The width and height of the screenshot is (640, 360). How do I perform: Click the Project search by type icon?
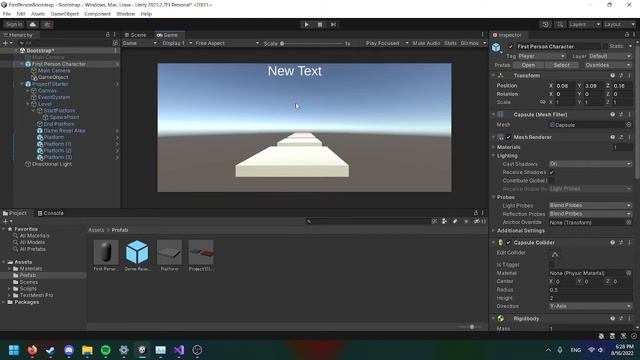[x=444, y=221]
